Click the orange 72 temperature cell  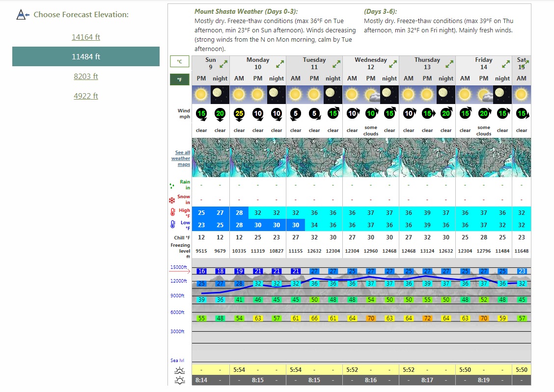427,318
